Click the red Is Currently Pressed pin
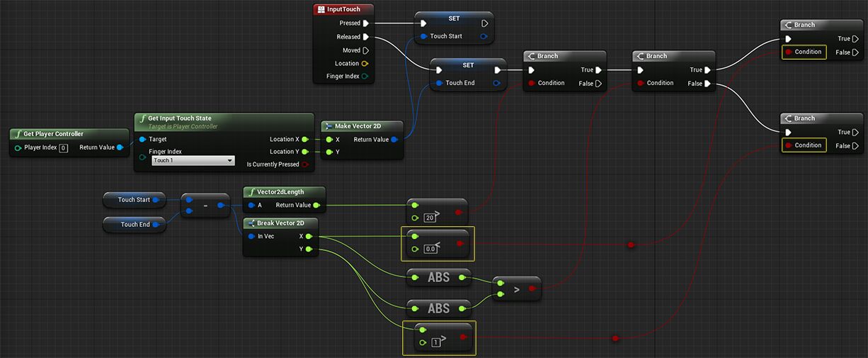 tap(305, 164)
